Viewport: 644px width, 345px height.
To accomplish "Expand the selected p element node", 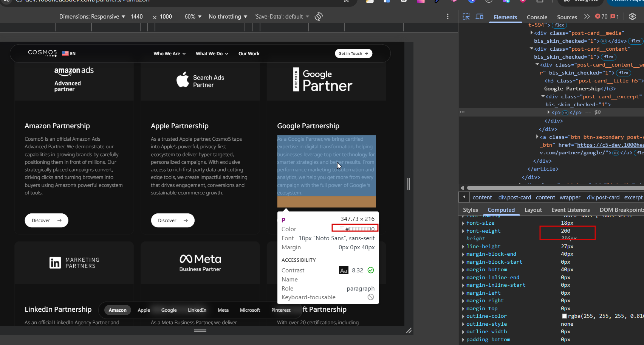I will (x=548, y=112).
